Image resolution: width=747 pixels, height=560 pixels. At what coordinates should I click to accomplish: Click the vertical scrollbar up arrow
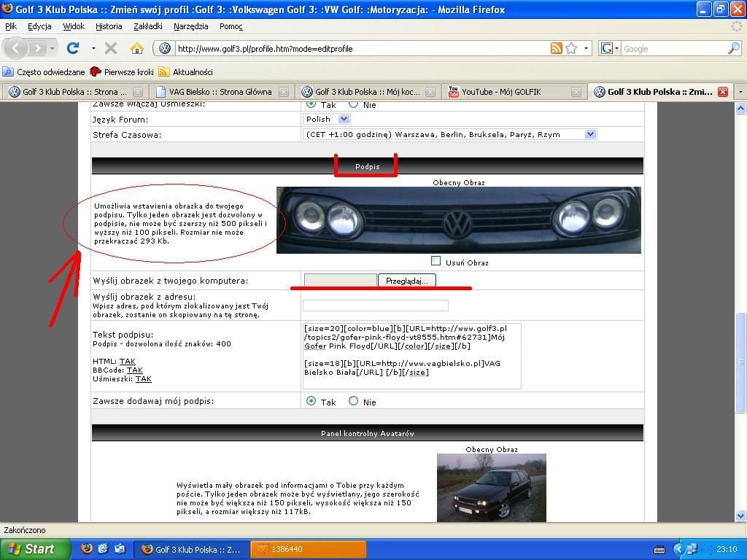tap(740, 109)
